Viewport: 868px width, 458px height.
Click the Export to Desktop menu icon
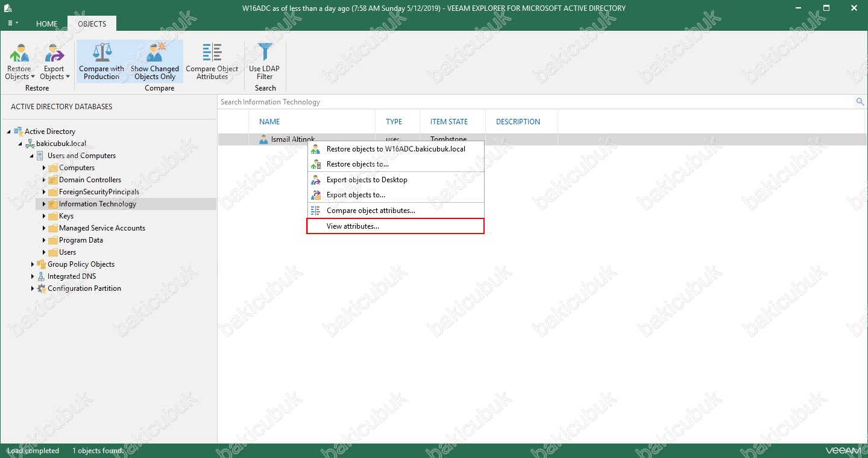point(315,180)
